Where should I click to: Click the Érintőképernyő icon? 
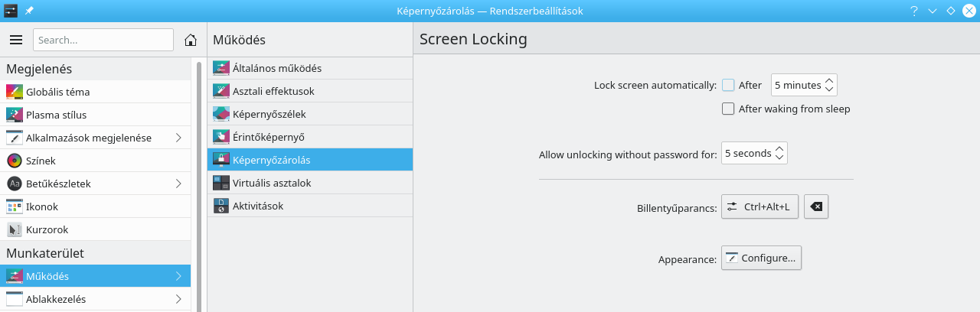coord(220,137)
